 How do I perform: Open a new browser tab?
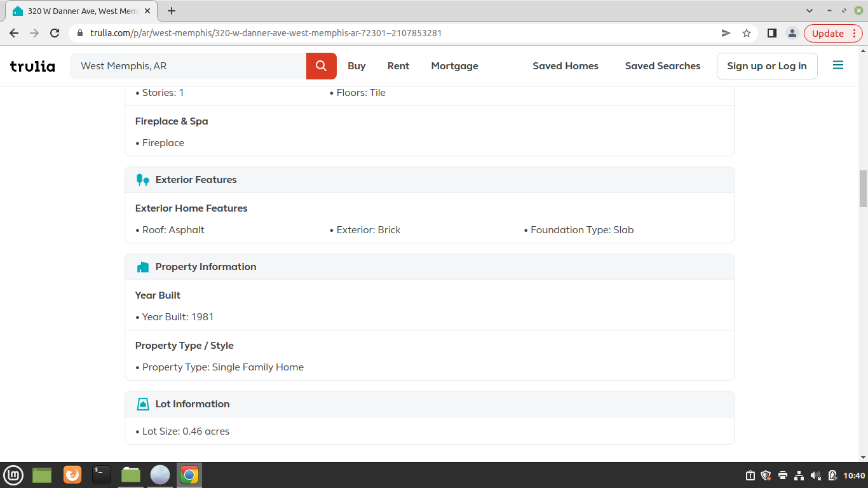click(x=172, y=11)
